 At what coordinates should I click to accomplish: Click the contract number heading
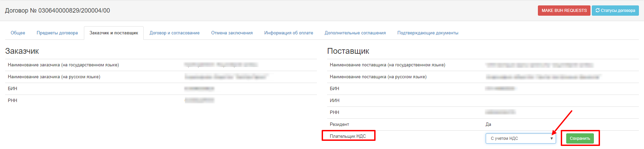(57, 11)
